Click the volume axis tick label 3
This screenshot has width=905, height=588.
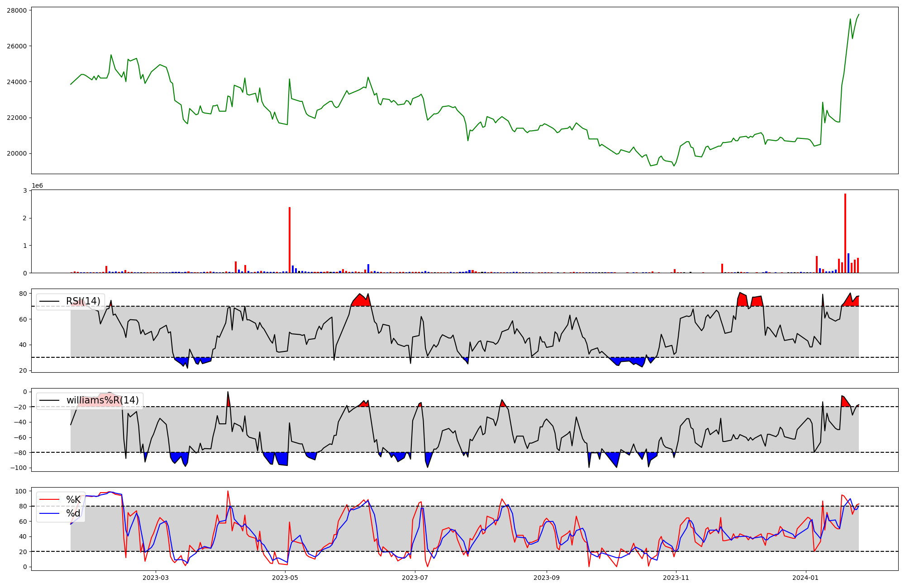(25, 191)
